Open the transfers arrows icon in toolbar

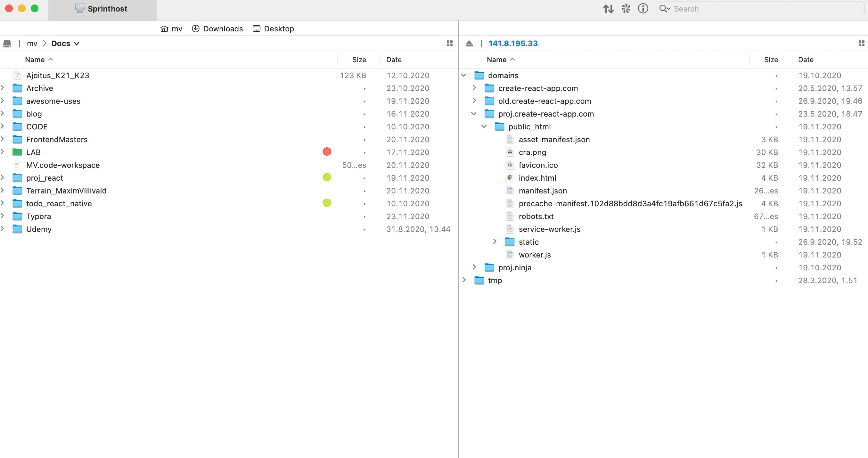coord(608,9)
